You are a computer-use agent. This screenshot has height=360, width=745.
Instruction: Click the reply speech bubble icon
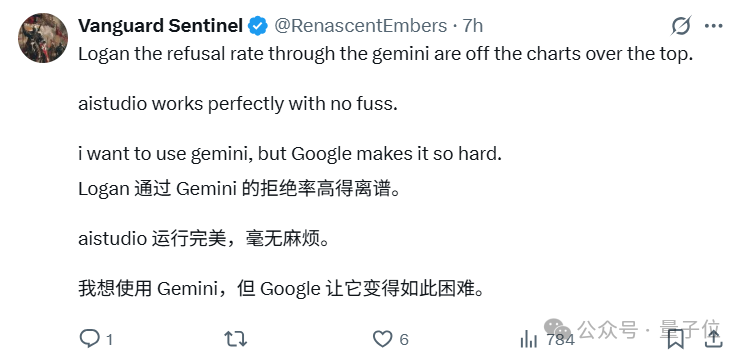pyautogui.click(x=89, y=339)
